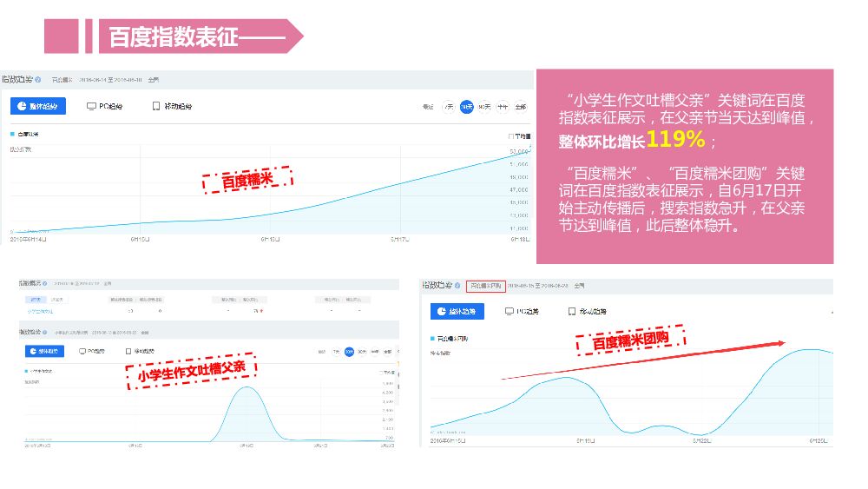
Task: Click the 53,000 axis value in the 百度糯米 chart
Action: pyautogui.click(x=519, y=151)
